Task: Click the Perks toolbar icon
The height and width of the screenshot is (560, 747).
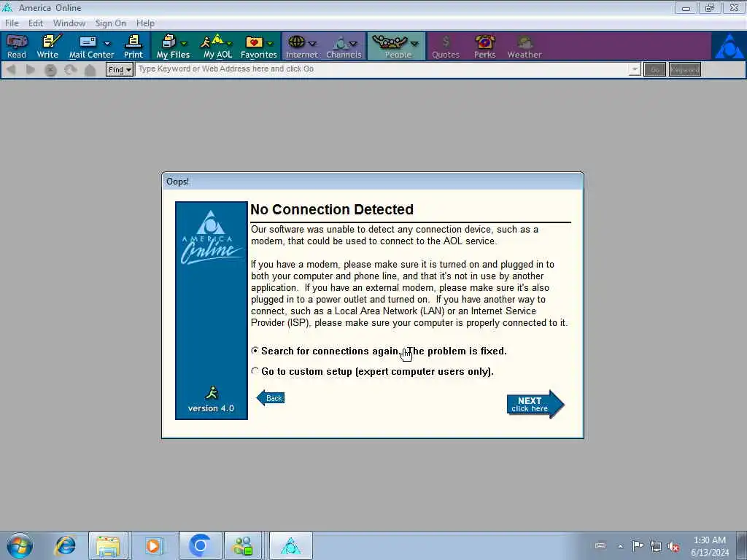Action: click(x=485, y=46)
